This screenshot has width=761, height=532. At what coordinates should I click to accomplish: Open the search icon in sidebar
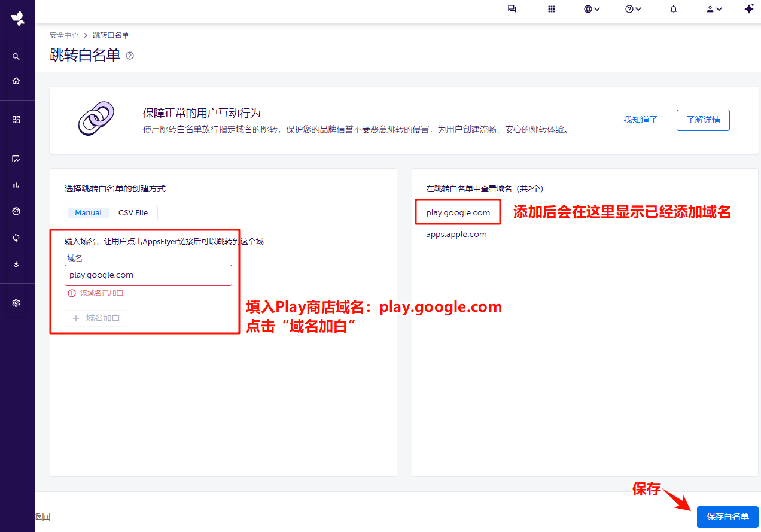coord(16,57)
